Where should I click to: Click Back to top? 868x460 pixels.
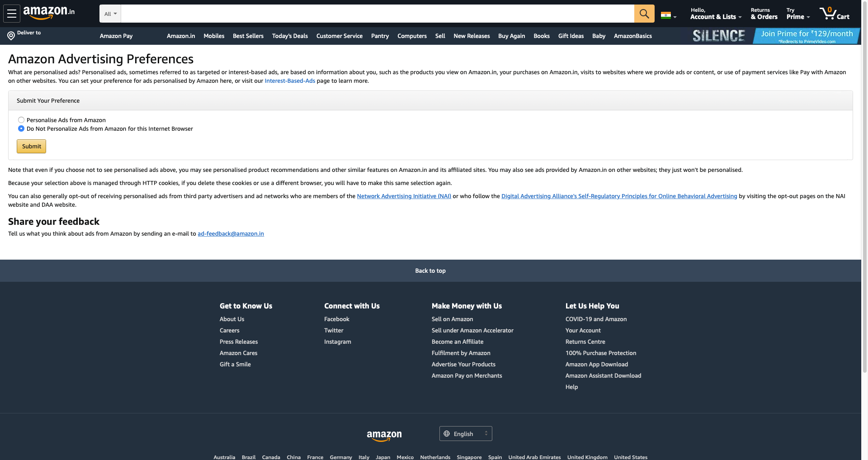430,270
